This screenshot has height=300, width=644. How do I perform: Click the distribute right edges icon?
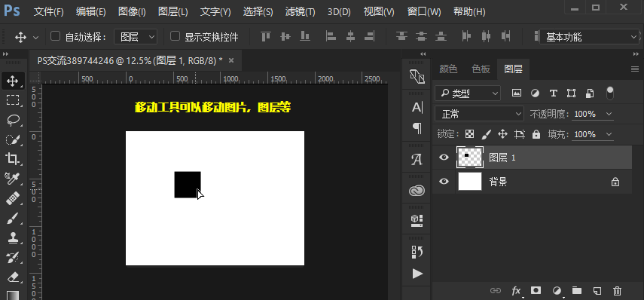tap(506, 37)
